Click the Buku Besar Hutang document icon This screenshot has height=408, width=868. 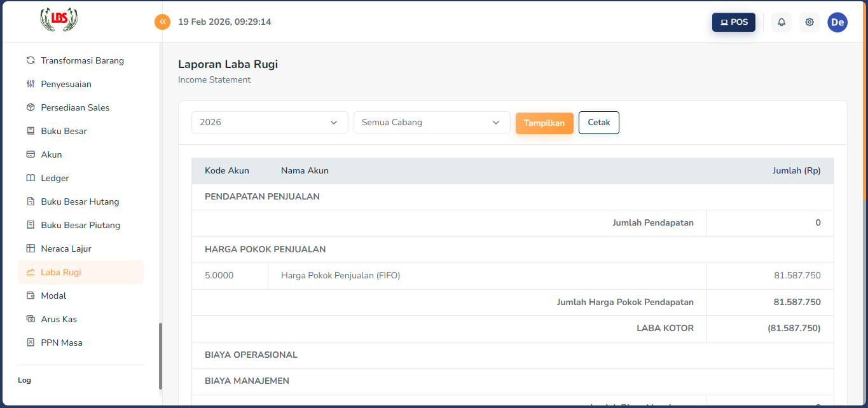31,201
